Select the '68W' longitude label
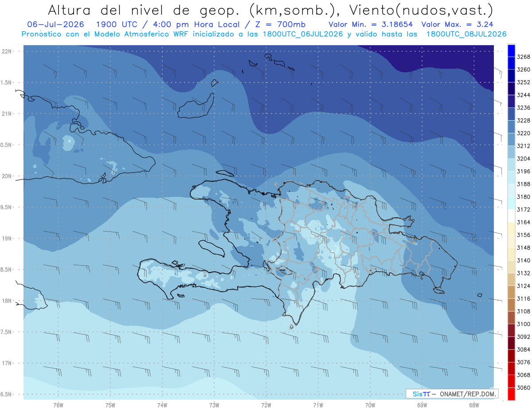This screenshot has height=411, width=532. pyautogui.click(x=474, y=405)
